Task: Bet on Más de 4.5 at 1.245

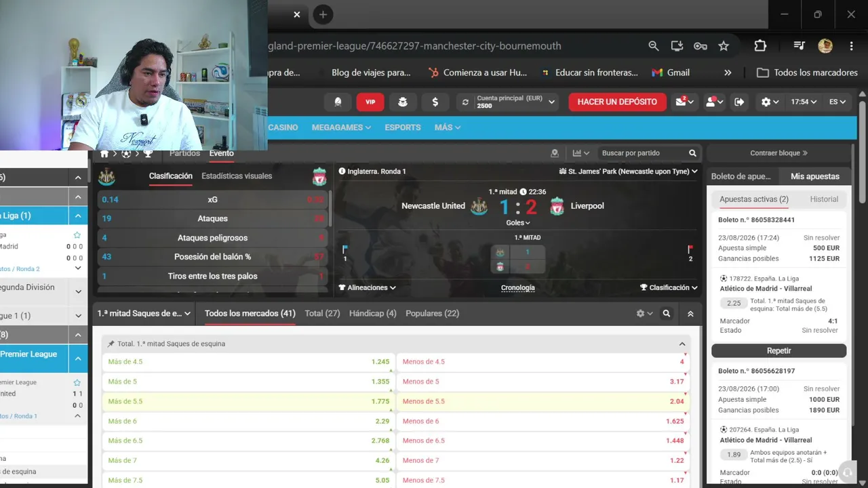Action: [x=249, y=362]
